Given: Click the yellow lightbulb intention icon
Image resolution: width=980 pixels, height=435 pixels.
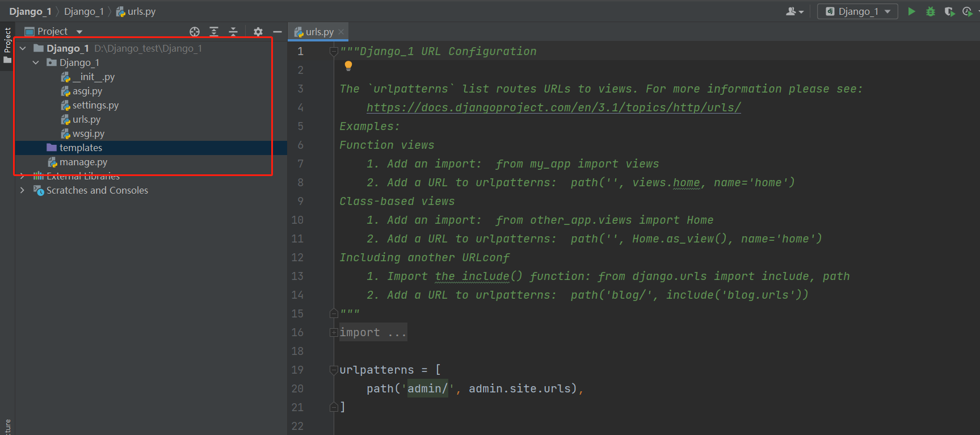Looking at the screenshot, I should point(348,66).
